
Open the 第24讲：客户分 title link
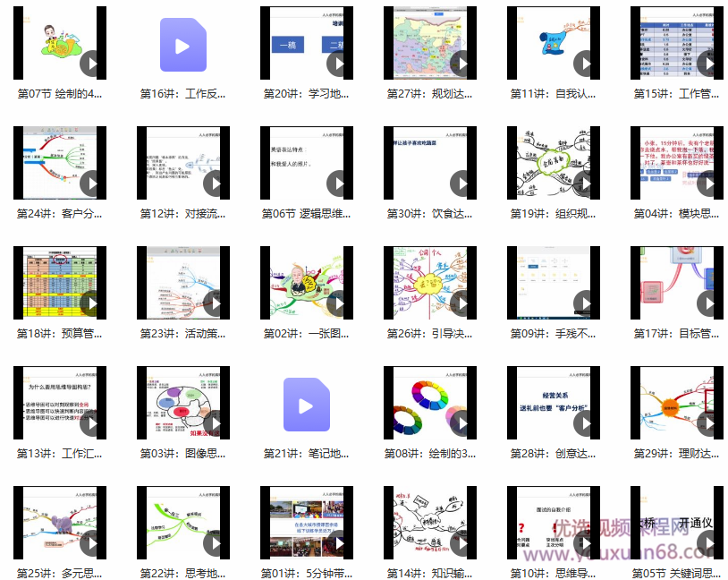(60, 214)
